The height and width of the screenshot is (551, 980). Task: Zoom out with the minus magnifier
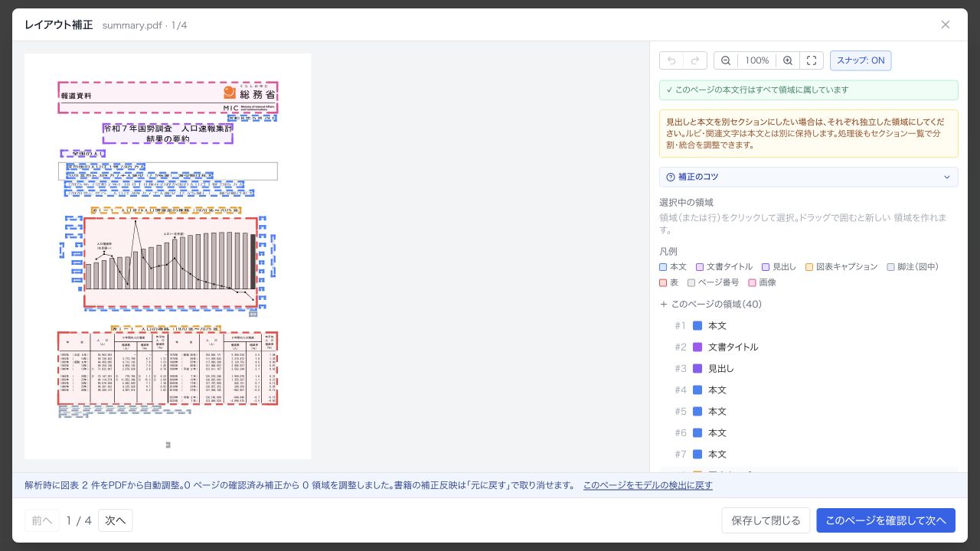pos(726,60)
